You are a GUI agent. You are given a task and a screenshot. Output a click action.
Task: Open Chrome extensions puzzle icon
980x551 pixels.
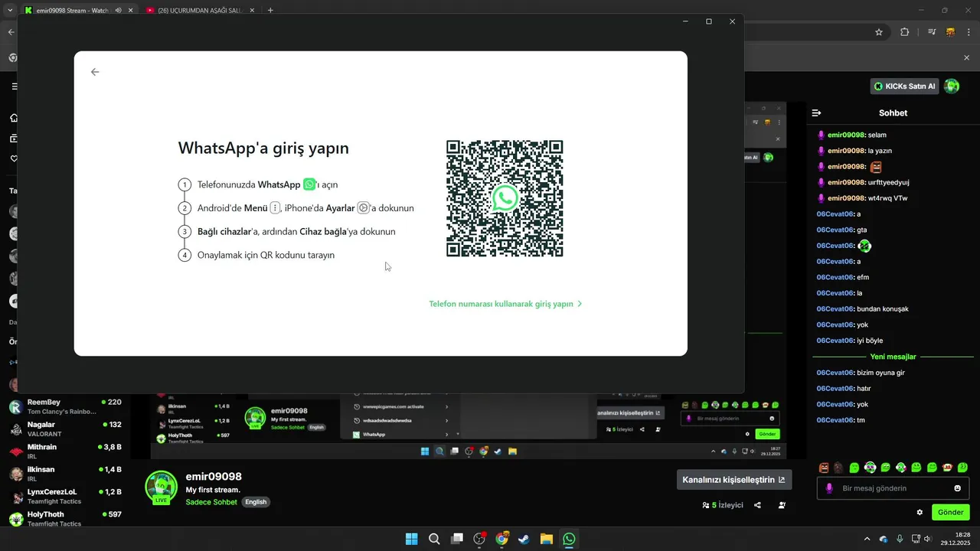pyautogui.click(x=905, y=32)
